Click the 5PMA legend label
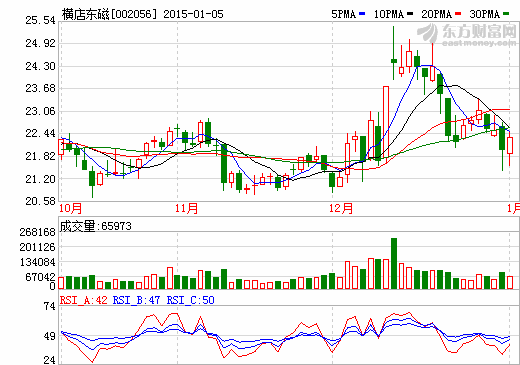 click(x=343, y=14)
